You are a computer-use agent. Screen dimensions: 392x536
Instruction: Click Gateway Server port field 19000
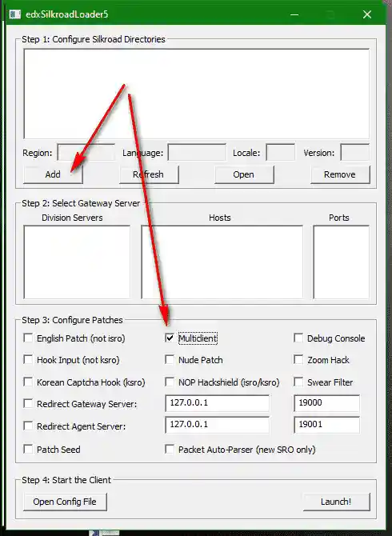pyautogui.click(x=326, y=403)
